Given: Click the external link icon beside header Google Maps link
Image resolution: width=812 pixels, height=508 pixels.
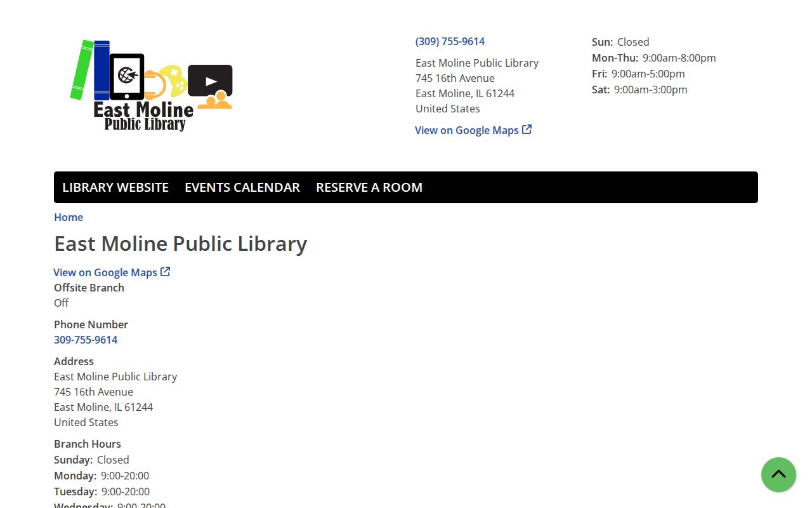Looking at the screenshot, I should tap(527, 130).
